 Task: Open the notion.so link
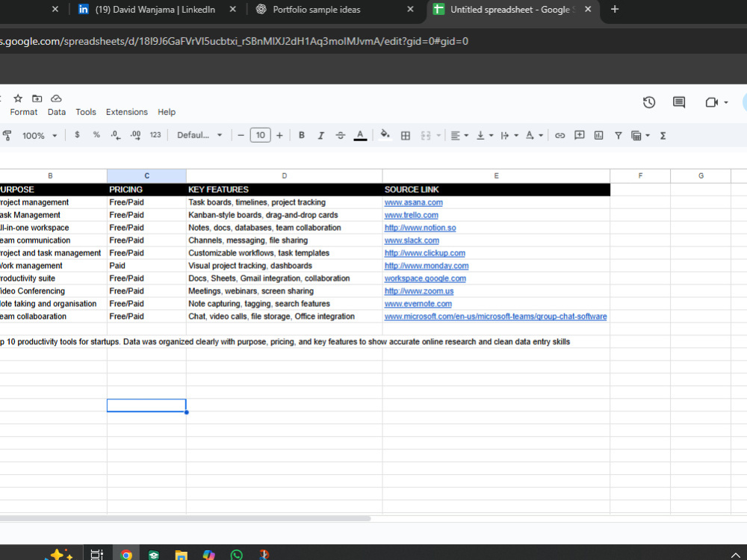click(x=420, y=228)
